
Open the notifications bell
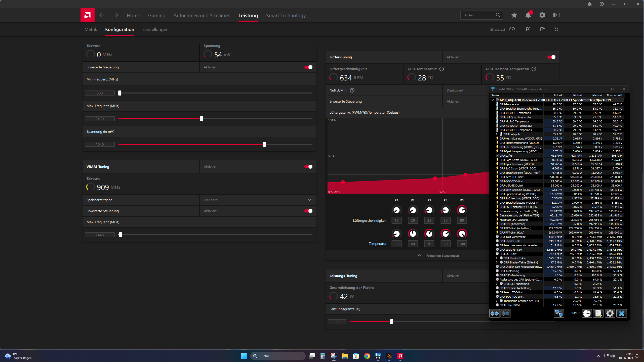tap(528, 15)
